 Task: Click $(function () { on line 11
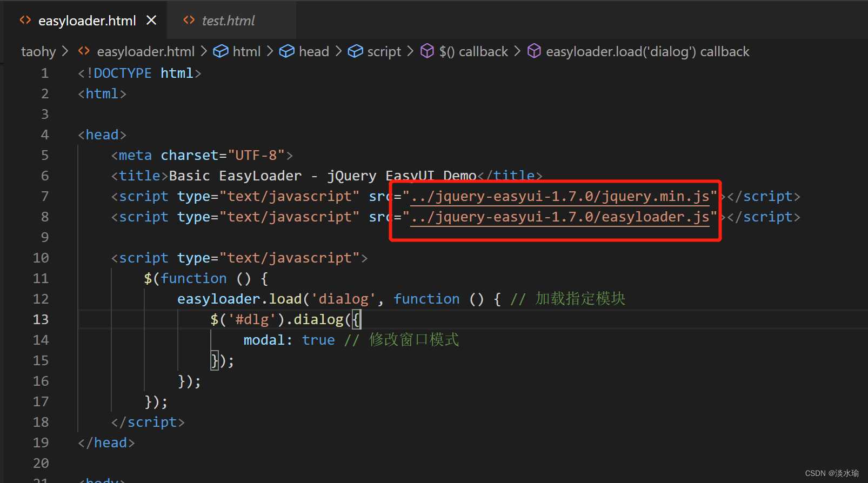tap(206, 278)
